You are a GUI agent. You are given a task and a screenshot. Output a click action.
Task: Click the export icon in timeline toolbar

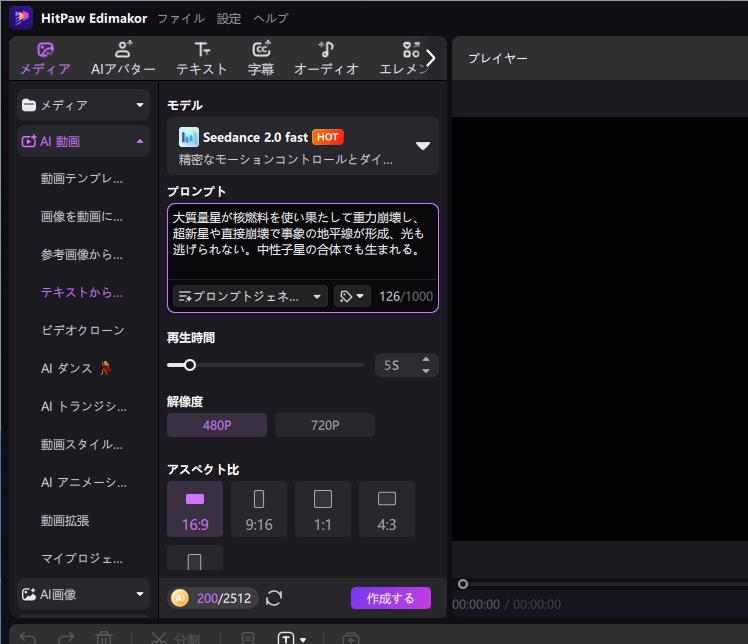[351, 638]
